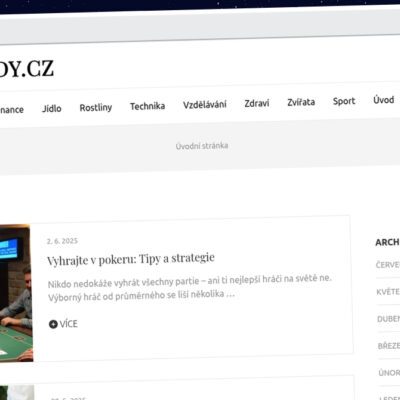Screen dimensions: 400x400
Task: Select Zvířata in the navigation
Action: click(301, 102)
